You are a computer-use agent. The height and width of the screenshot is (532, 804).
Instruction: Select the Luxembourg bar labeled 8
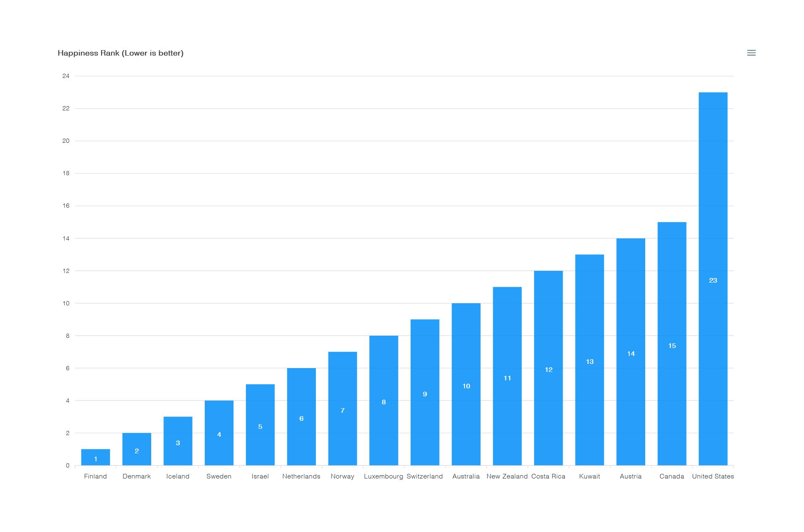pos(384,400)
